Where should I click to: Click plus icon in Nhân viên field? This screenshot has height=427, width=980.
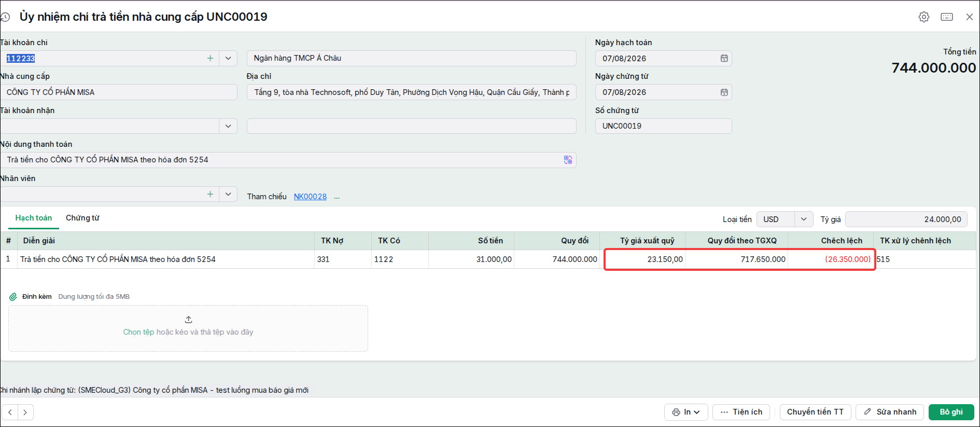pos(210,194)
